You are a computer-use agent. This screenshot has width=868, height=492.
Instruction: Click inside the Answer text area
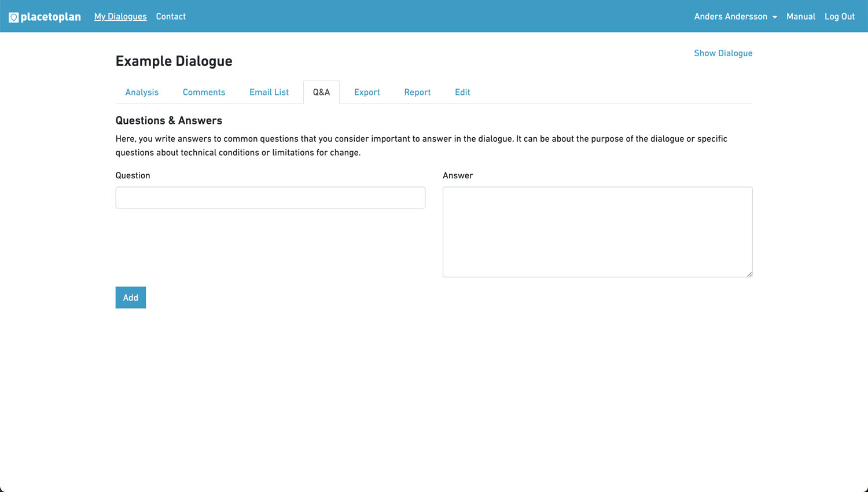[597, 232]
